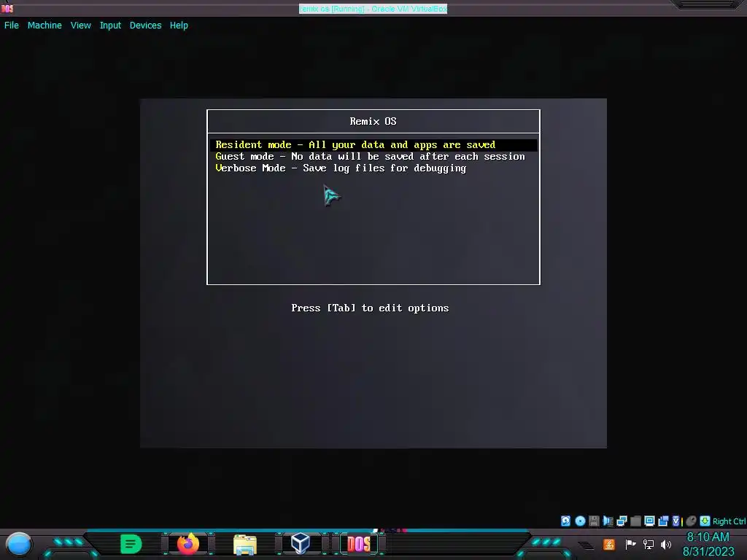Click the Right Ctrl host key label

click(x=729, y=521)
